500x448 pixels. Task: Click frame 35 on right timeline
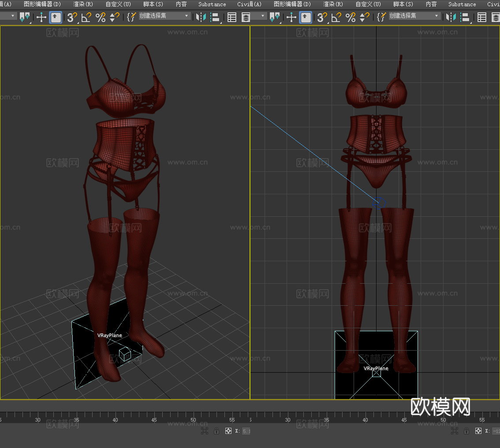(x=327, y=420)
